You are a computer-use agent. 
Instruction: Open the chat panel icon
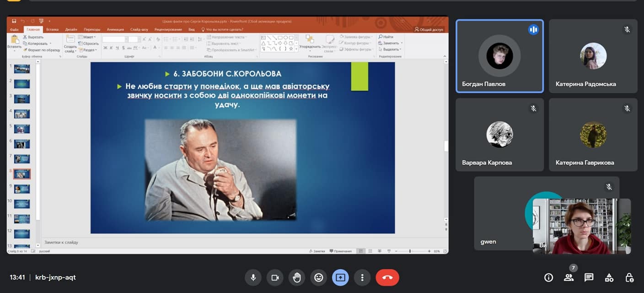[x=589, y=277]
